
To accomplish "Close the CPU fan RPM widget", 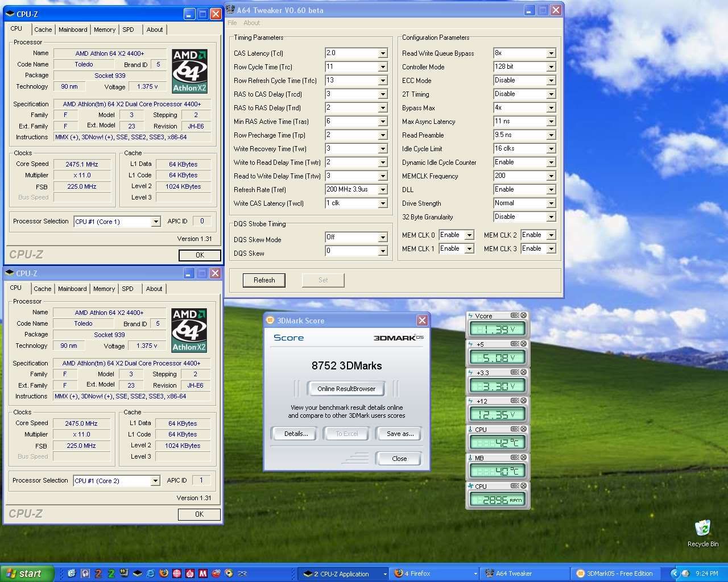I will click(523, 486).
